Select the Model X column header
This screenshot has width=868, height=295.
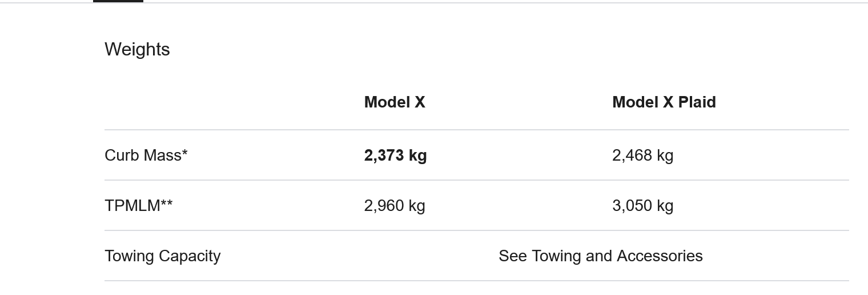pos(395,102)
